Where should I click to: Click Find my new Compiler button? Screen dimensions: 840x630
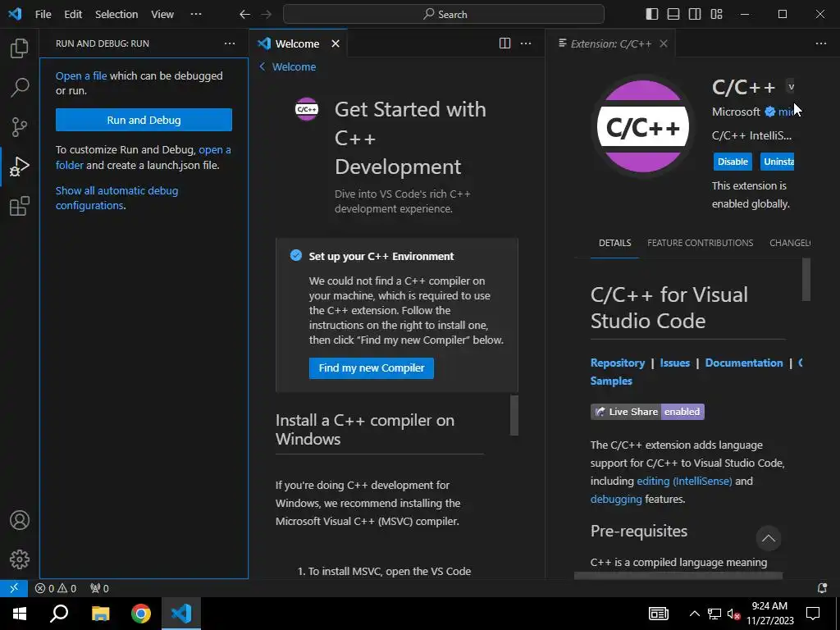(372, 368)
